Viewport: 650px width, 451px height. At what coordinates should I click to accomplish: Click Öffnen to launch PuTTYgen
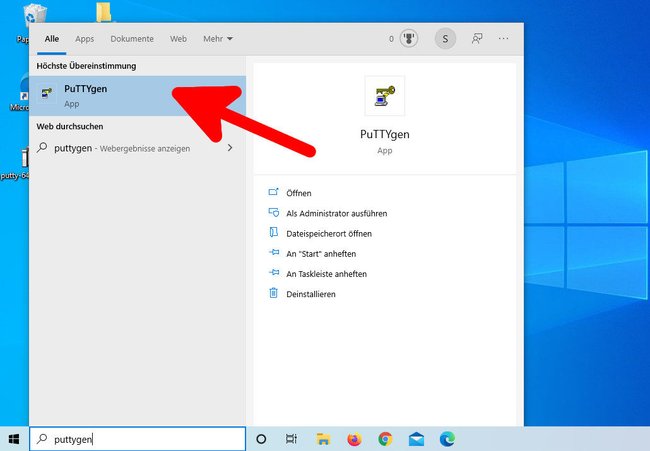(x=299, y=193)
